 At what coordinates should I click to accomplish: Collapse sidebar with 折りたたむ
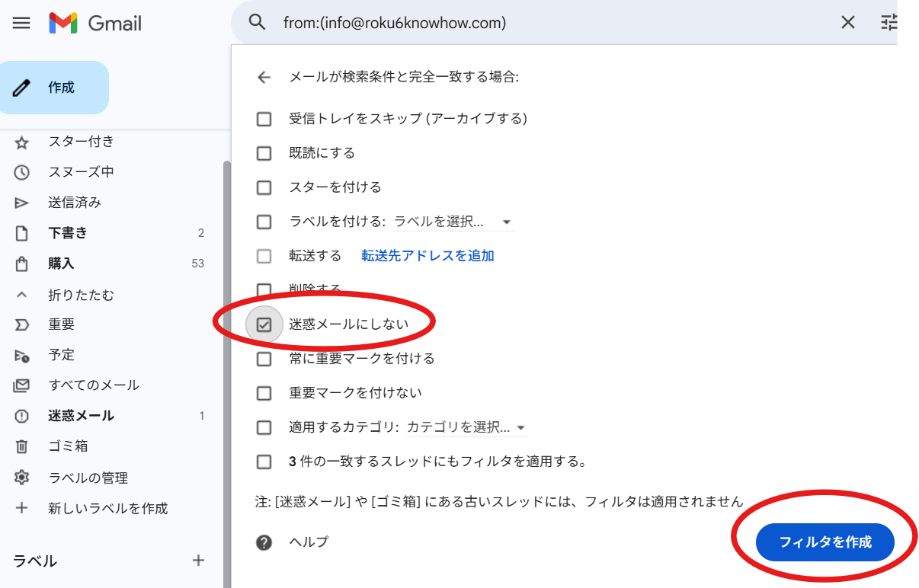click(81, 295)
